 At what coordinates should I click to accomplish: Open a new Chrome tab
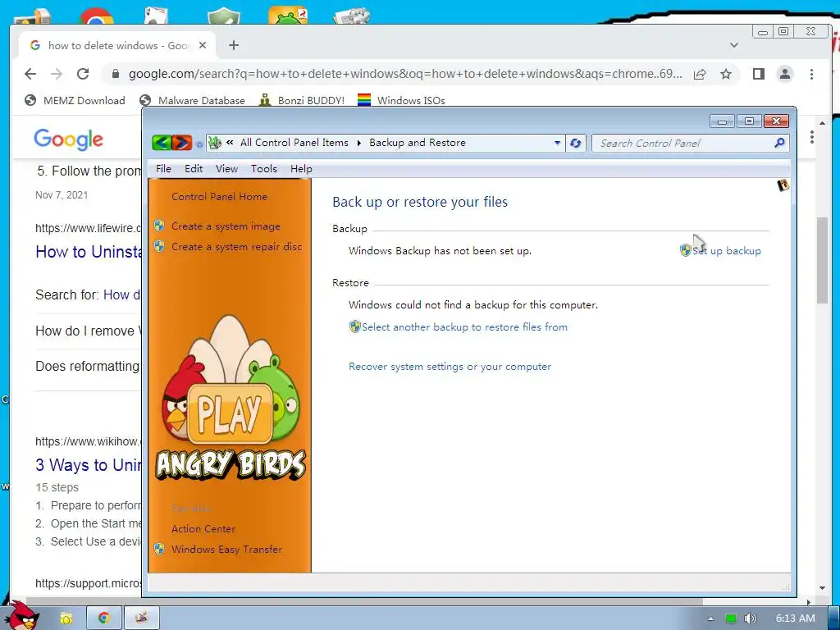pyautogui.click(x=234, y=46)
